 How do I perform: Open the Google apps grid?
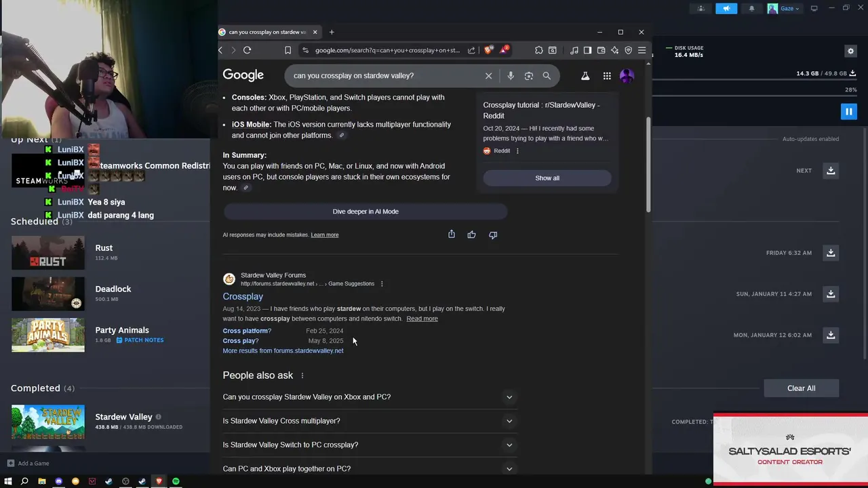click(607, 76)
